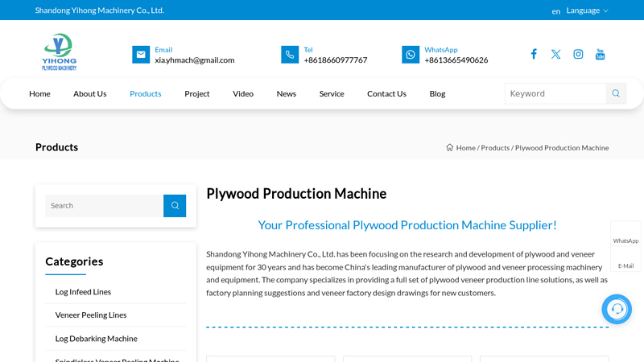This screenshot has height=362, width=644.
Task: Click the sidebar search magnifier button
Action: click(x=175, y=206)
